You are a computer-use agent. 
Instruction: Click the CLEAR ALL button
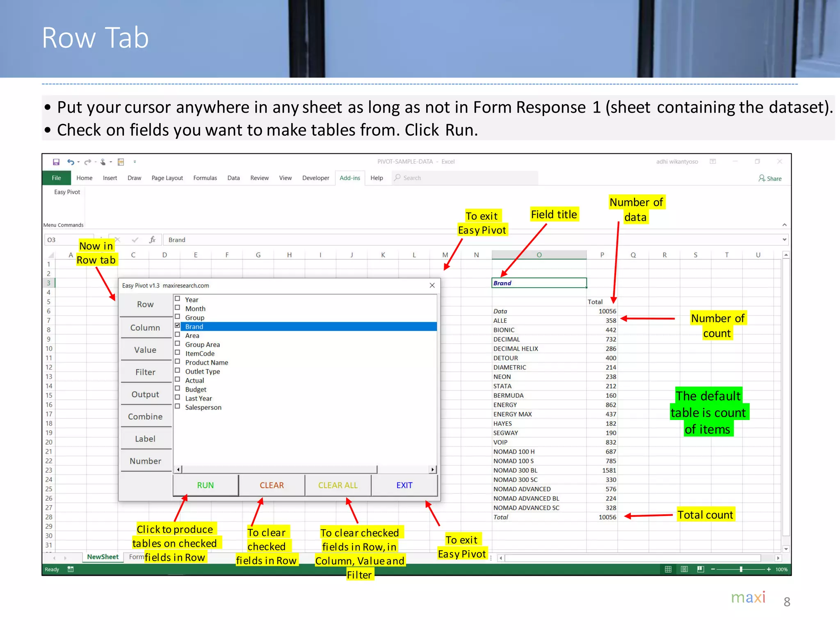pos(338,485)
